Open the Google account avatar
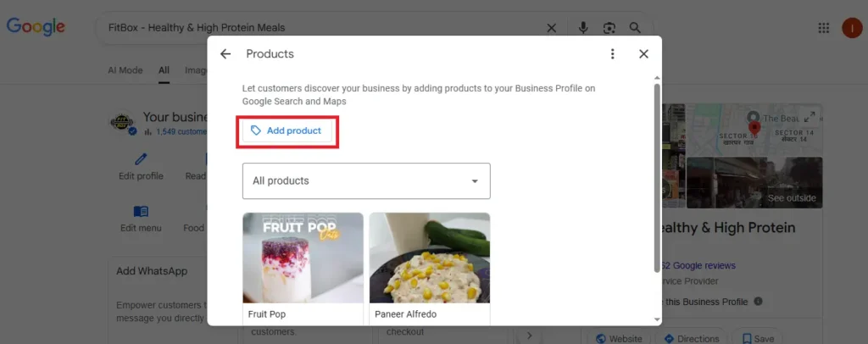This screenshot has height=344, width=868. tap(852, 28)
